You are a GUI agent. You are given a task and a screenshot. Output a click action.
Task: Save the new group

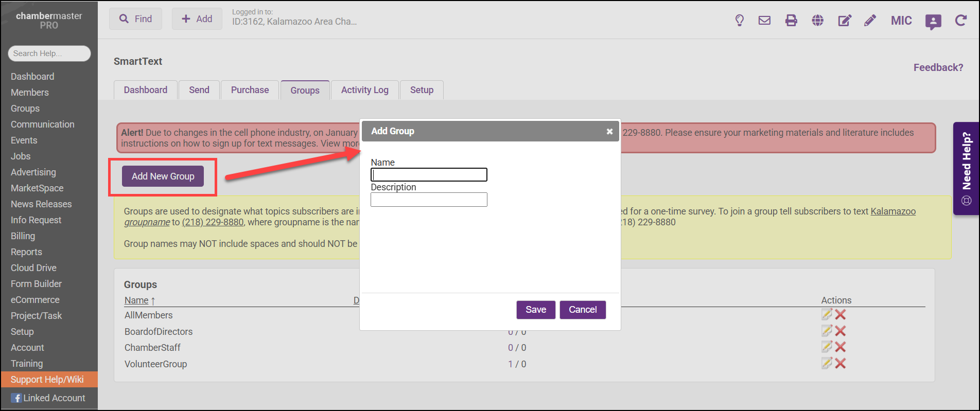tap(535, 310)
